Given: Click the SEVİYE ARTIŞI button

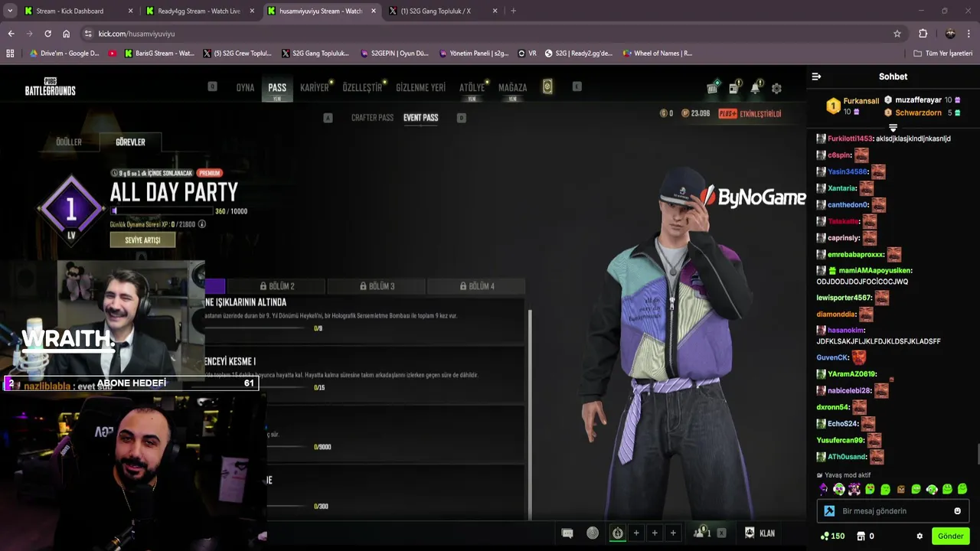Looking at the screenshot, I should point(142,240).
